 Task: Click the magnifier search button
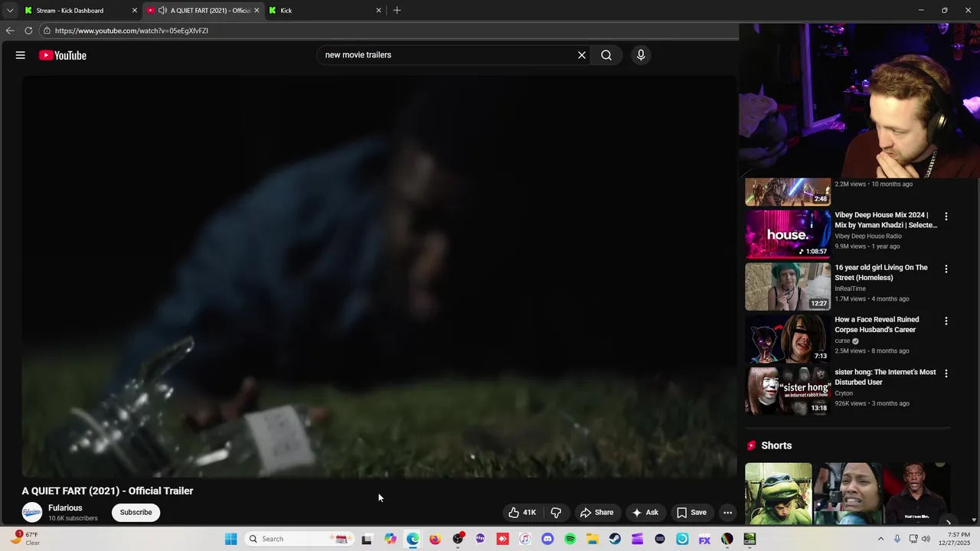pyautogui.click(x=606, y=55)
